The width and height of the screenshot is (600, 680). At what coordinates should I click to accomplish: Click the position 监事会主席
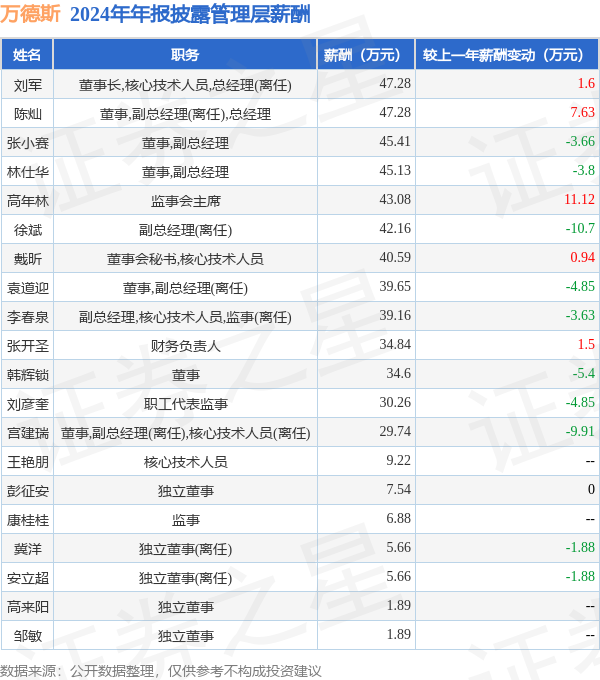tap(185, 201)
